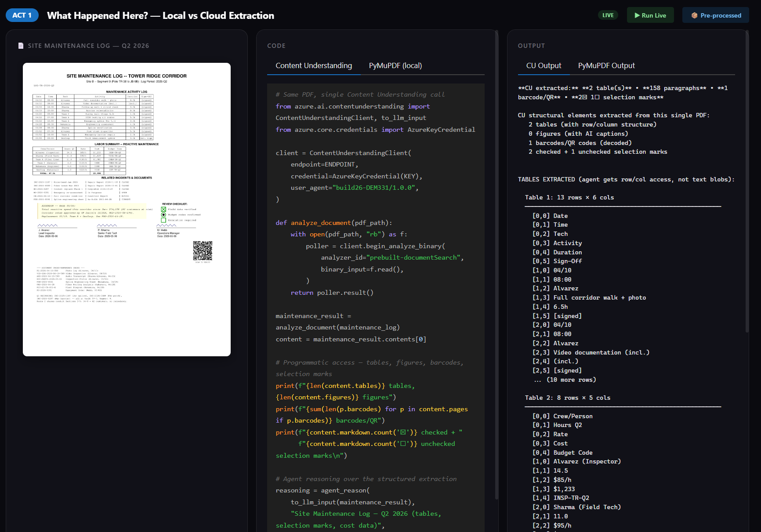Click the package icon on Pre-processed
761x532 pixels.
[x=694, y=15]
